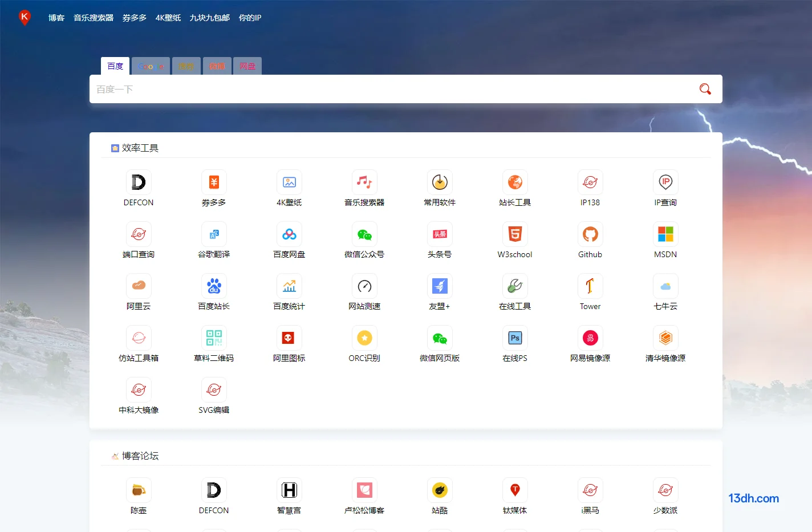Image resolution: width=812 pixels, height=532 pixels.
Task: Open the 微信网页版 icon
Action: pyautogui.click(x=440, y=338)
